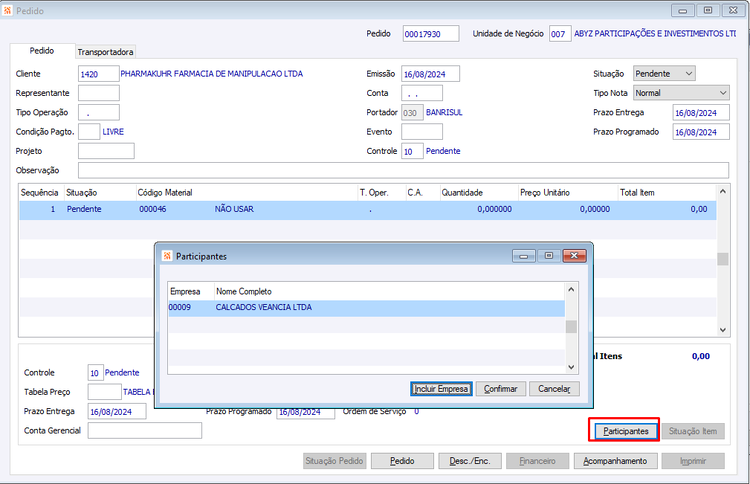750x484 pixels.
Task: Click the Unidade de Negócio field 007
Action: [560, 34]
